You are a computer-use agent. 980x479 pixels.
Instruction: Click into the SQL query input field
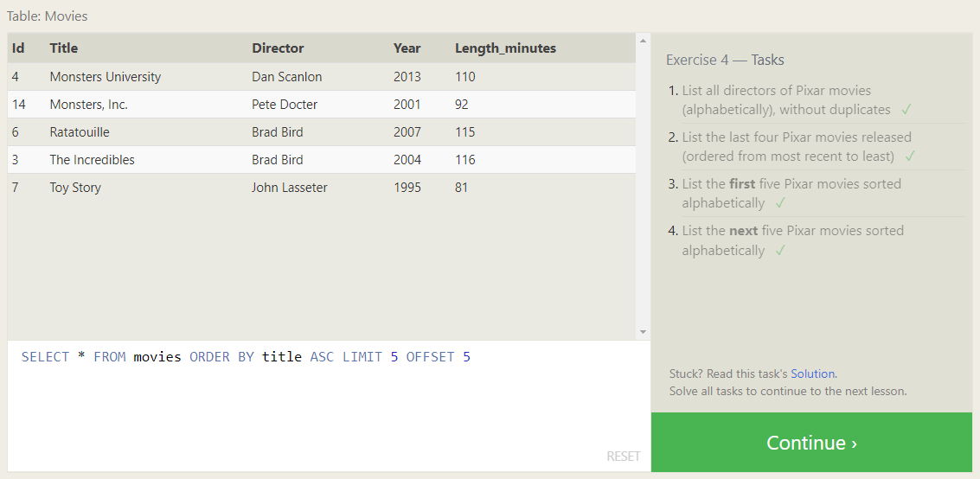pyautogui.click(x=329, y=406)
